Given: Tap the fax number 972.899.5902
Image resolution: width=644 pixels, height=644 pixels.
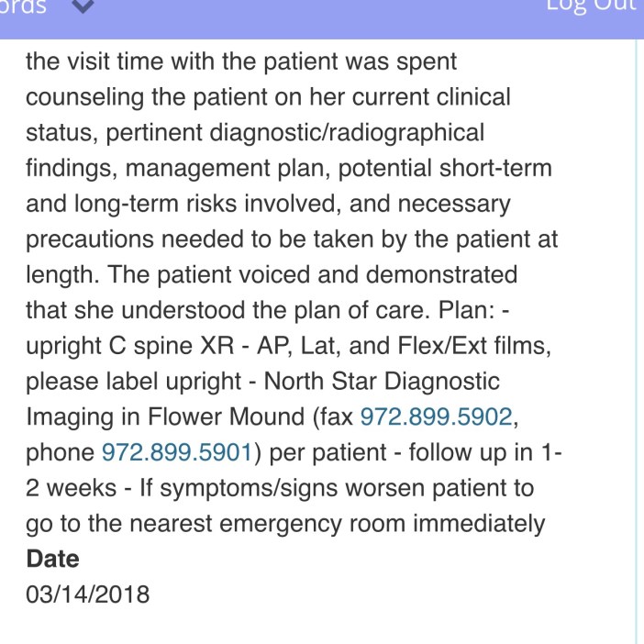Looking at the screenshot, I should pyautogui.click(x=435, y=416).
